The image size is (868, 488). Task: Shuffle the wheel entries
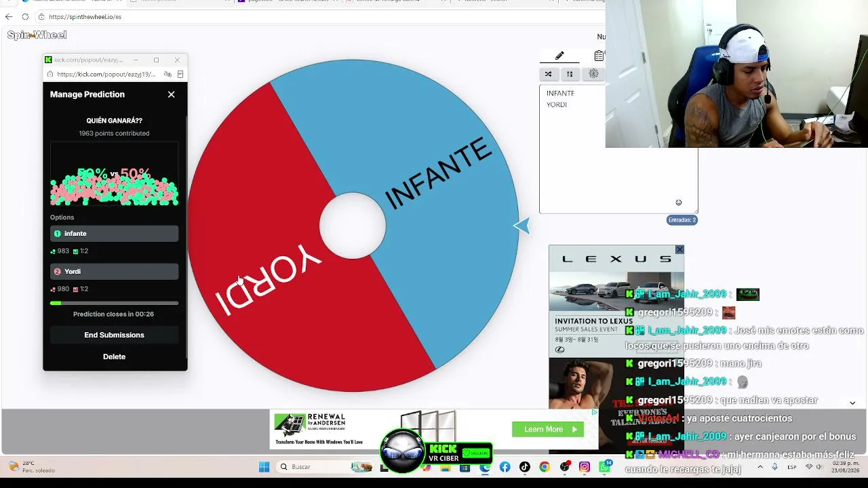click(x=548, y=74)
